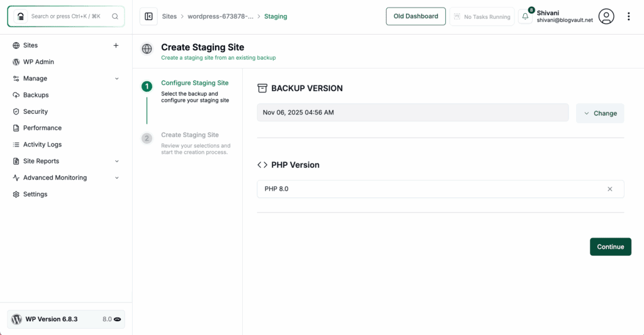Click the WordPress logo in version badge
Viewport: 644px width, 335px height.
[x=16, y=319]
